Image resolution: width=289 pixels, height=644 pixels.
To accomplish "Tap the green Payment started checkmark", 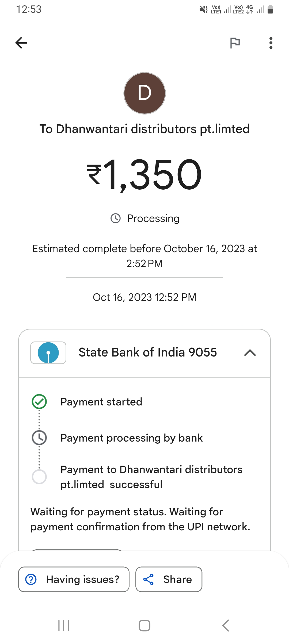I will (x=39, y=402).
